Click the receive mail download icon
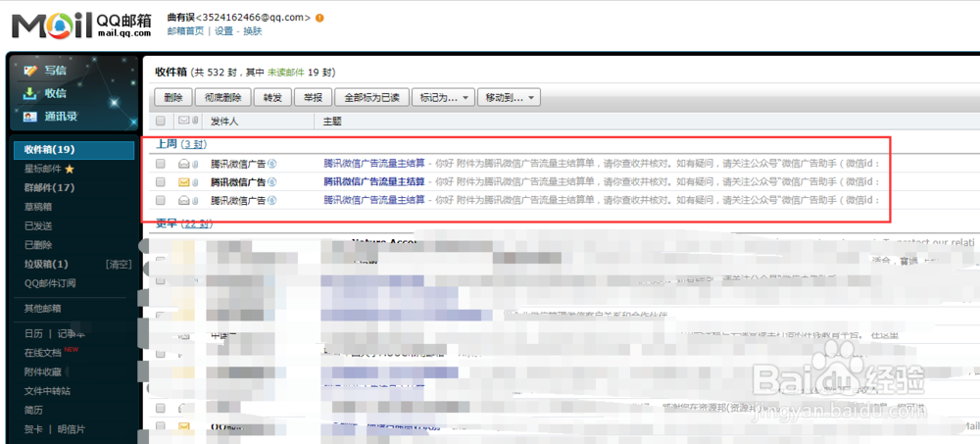 click(30, 93)
